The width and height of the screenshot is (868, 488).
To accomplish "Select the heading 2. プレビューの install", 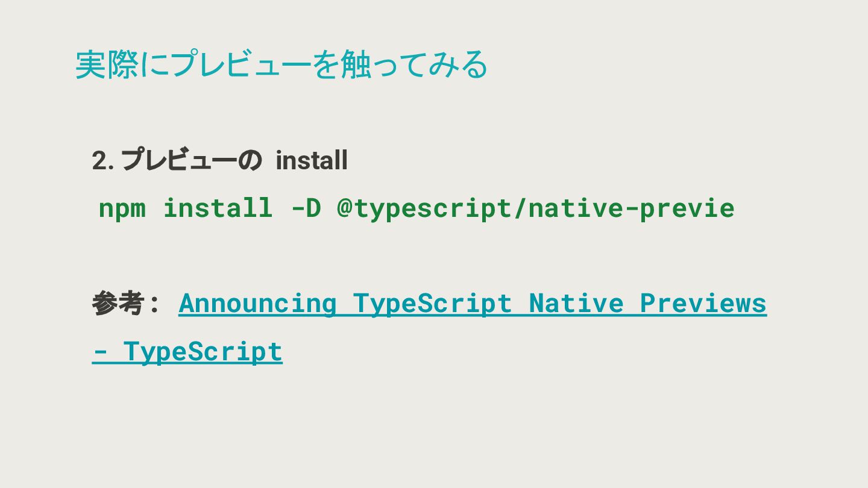I will coord(219,160).
